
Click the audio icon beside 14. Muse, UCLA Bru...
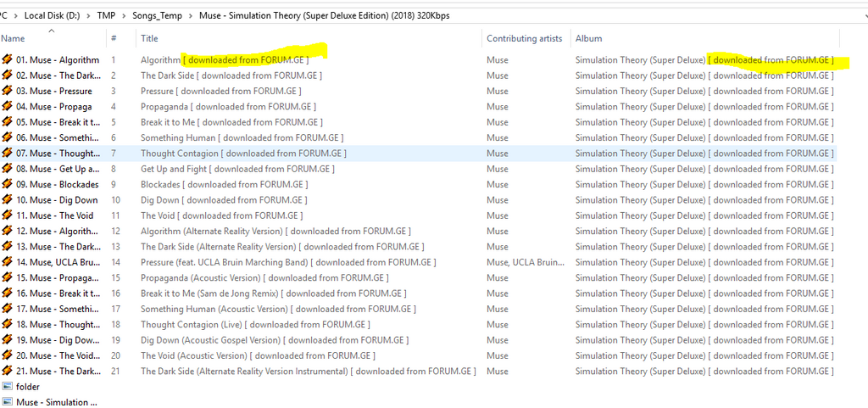tap(7, 262)
